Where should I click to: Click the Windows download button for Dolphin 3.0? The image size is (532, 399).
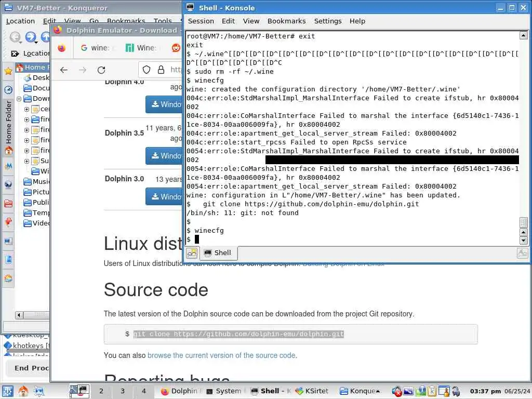click(x=164, y=197)
